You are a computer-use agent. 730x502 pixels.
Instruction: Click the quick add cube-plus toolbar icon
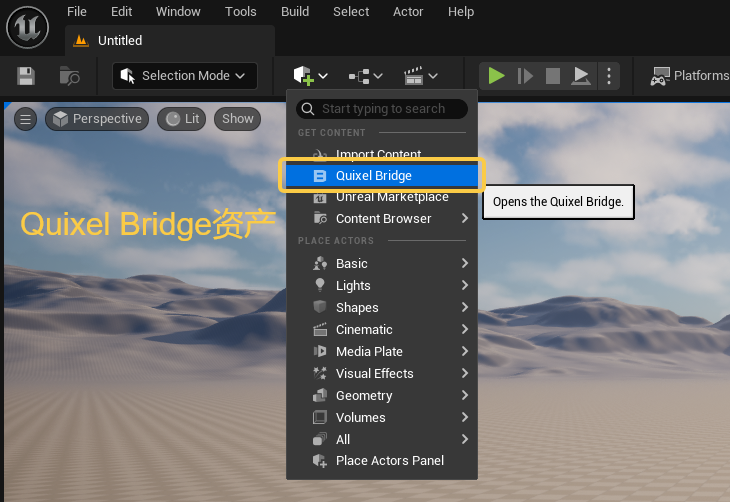coord(304,75)
